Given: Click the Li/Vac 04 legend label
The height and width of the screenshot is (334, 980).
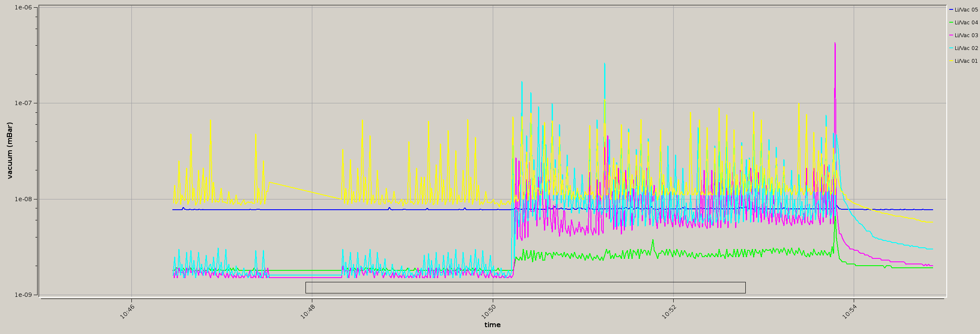Looking at the screenshot, I should point(965,22).
